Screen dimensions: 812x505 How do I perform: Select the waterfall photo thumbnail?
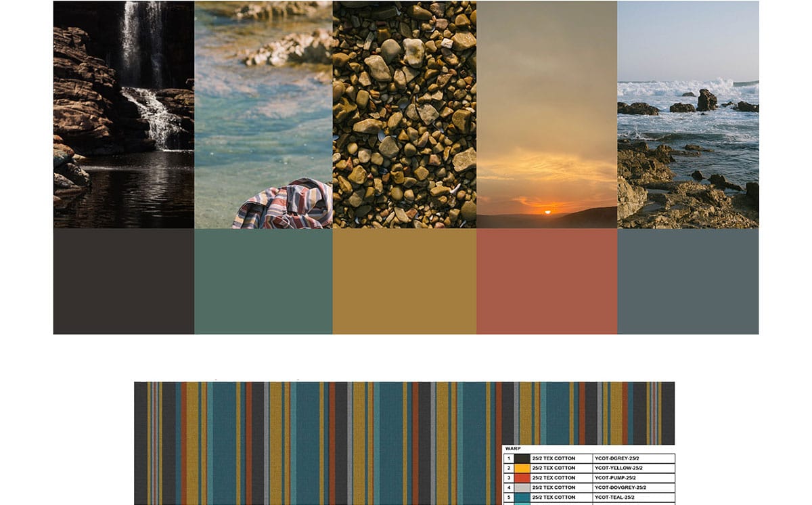point(124,114)
